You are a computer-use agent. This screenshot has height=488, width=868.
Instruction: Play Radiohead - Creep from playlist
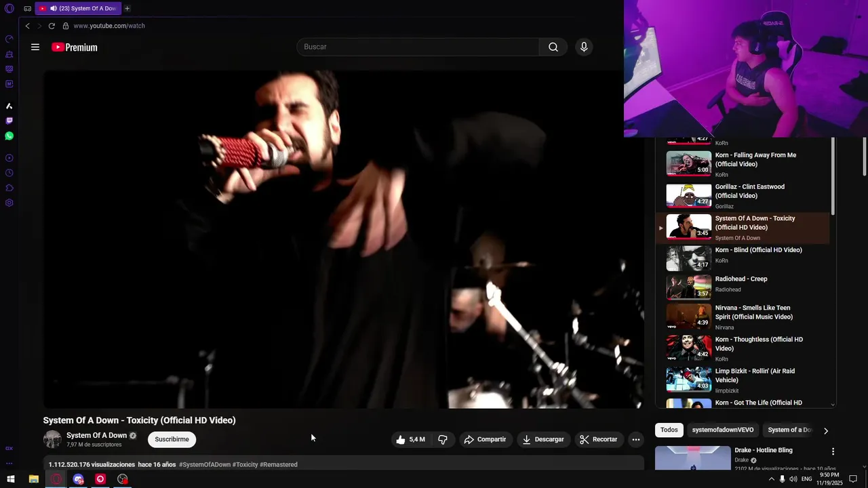(x=743, y=287)
